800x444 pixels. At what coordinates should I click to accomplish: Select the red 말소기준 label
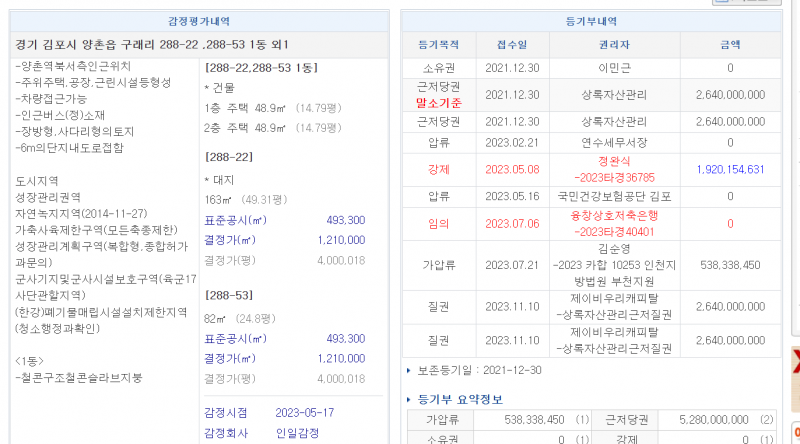[x=438, y=102]
